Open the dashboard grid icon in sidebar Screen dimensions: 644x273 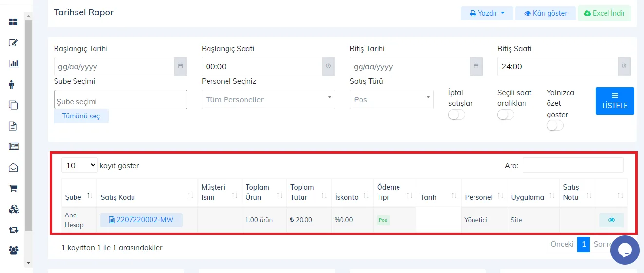13,22
